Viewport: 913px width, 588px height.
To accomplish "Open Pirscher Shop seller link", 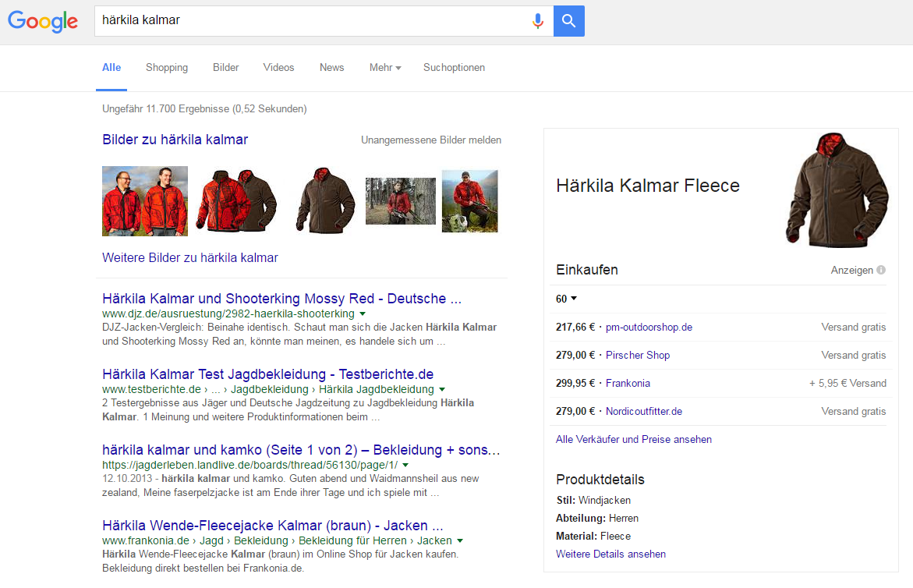I will (638, 355).
